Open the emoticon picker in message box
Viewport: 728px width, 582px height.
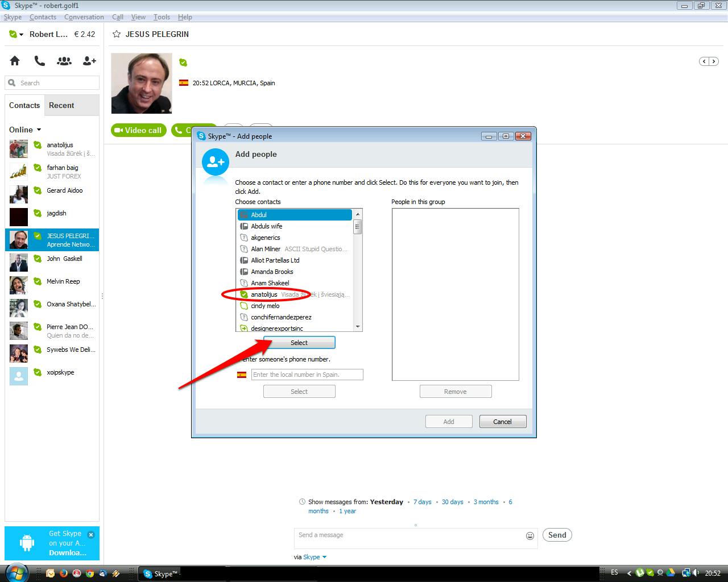tap(530, 535)
